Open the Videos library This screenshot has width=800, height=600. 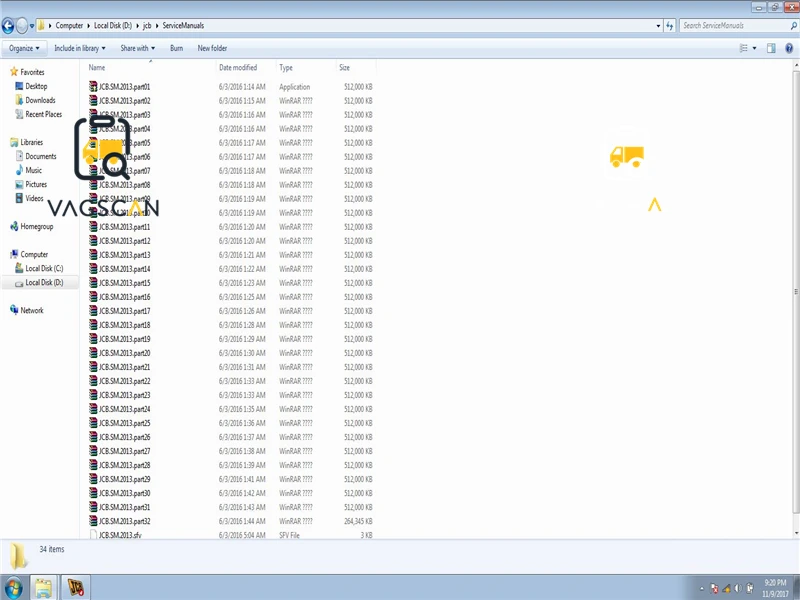(30, 198)
